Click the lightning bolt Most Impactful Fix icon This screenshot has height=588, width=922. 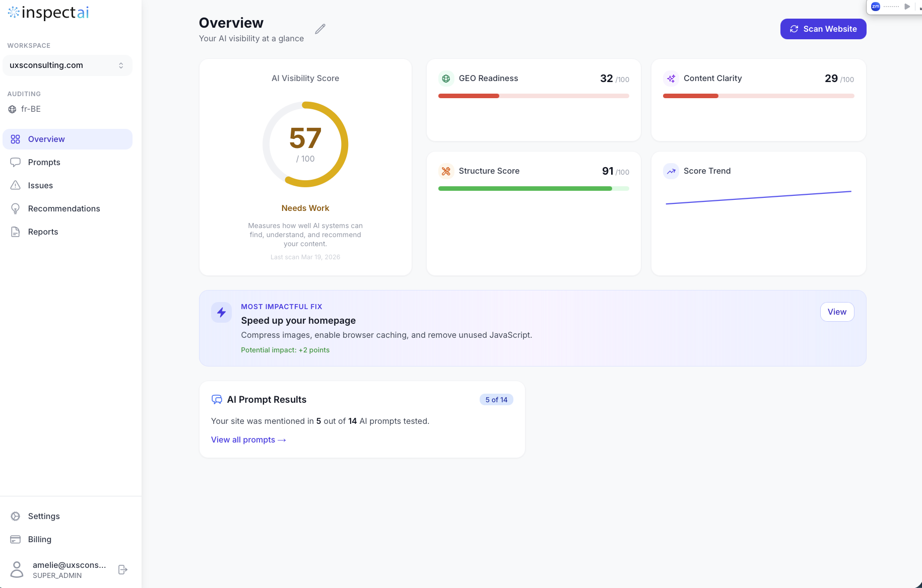pos(222,313)
